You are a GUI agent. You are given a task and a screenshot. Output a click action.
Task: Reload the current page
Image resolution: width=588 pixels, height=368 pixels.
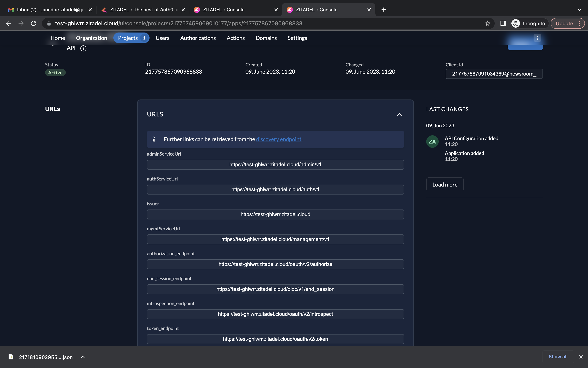(x=33, y=23)
